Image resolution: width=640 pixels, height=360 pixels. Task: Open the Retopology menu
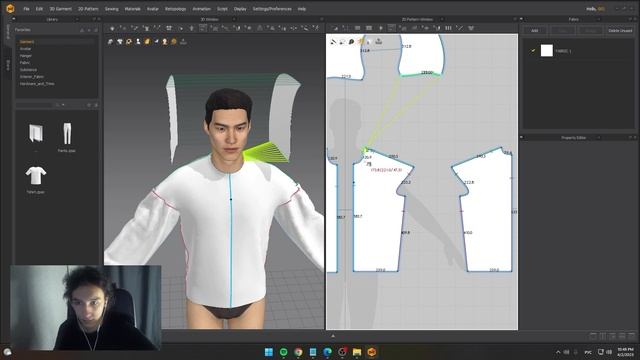[x=175, y=9]
